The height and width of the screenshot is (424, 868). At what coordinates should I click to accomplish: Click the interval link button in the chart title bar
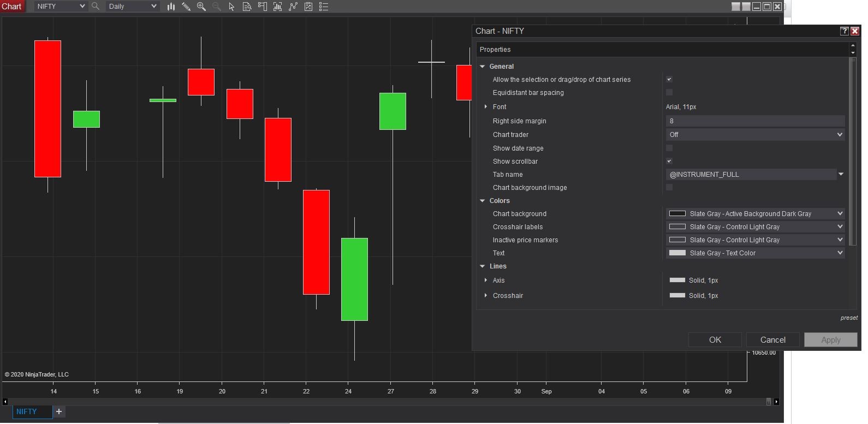coord(746,7)
